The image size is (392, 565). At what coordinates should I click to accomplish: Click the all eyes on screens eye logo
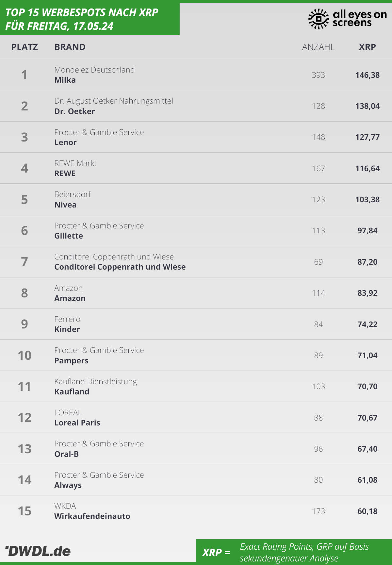click(318, 19)
